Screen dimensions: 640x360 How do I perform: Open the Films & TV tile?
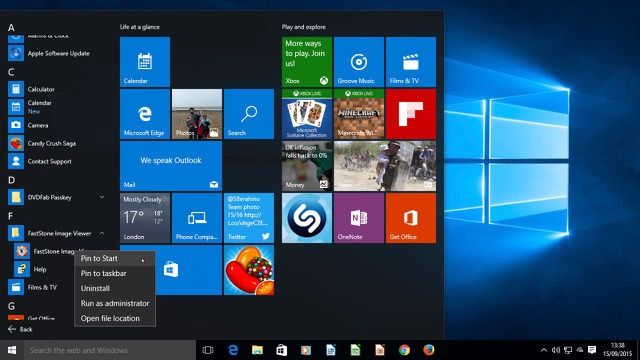point(411,62)
